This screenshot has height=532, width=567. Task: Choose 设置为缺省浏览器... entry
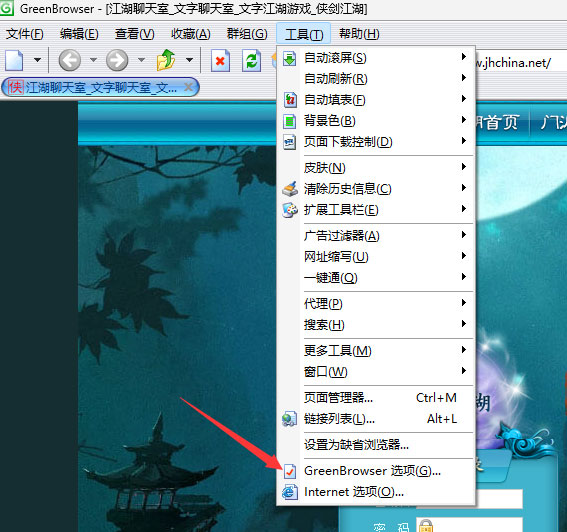pos(376,444)
